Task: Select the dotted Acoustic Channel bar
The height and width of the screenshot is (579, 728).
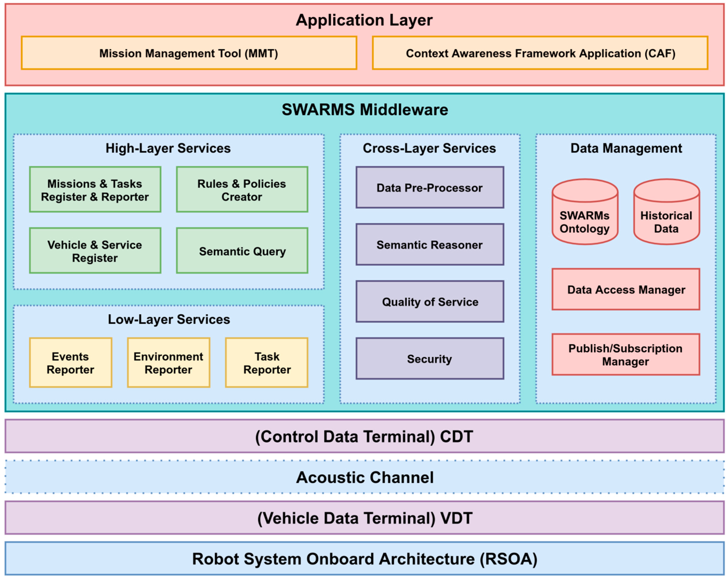Action: (364, 477)
